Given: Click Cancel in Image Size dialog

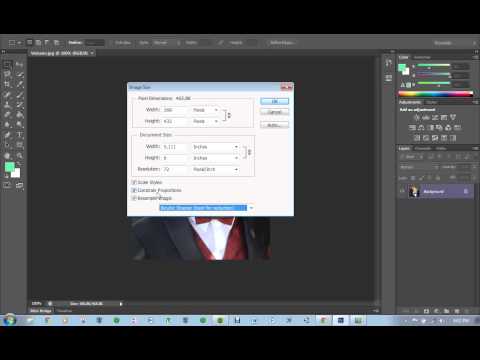Looking at the screenshot, I should point(274,112).
